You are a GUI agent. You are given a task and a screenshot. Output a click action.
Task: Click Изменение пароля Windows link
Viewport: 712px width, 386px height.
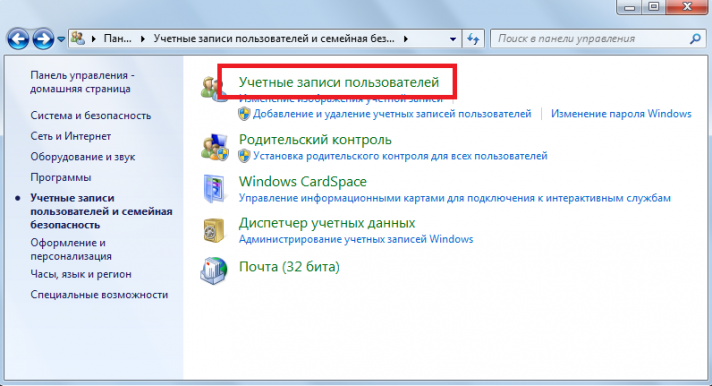coord(621,114)
